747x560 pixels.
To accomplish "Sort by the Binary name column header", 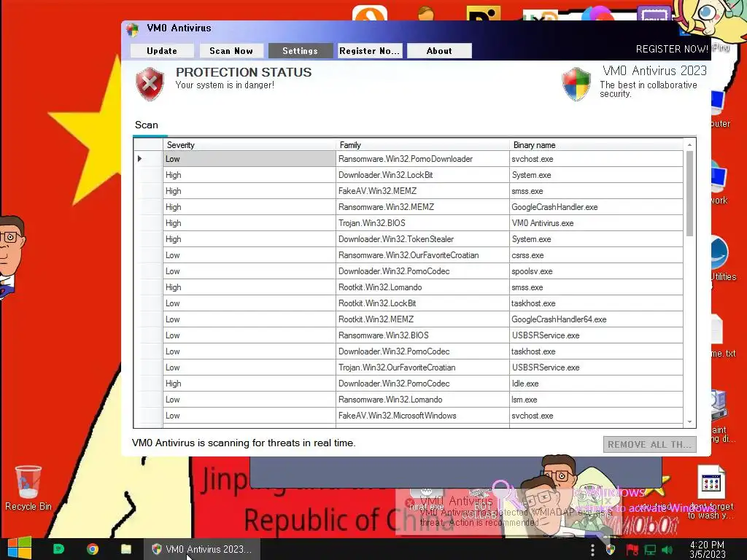I will pos(596,145).
